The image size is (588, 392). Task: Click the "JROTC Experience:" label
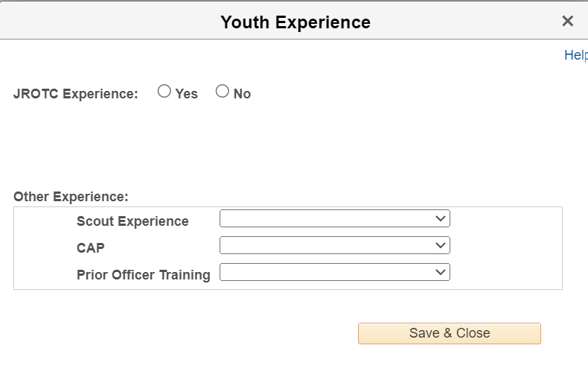pyautogui.click(x=76, y=94)
